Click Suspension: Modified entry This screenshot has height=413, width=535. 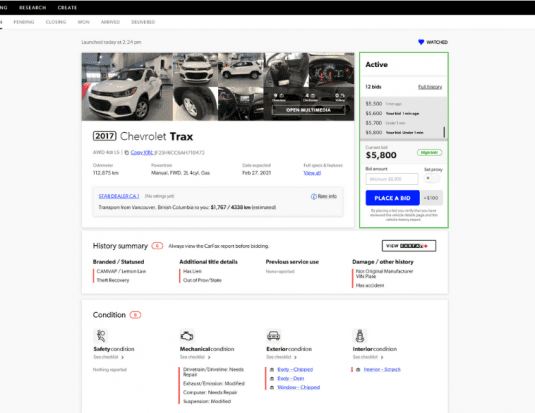(207, 401)
